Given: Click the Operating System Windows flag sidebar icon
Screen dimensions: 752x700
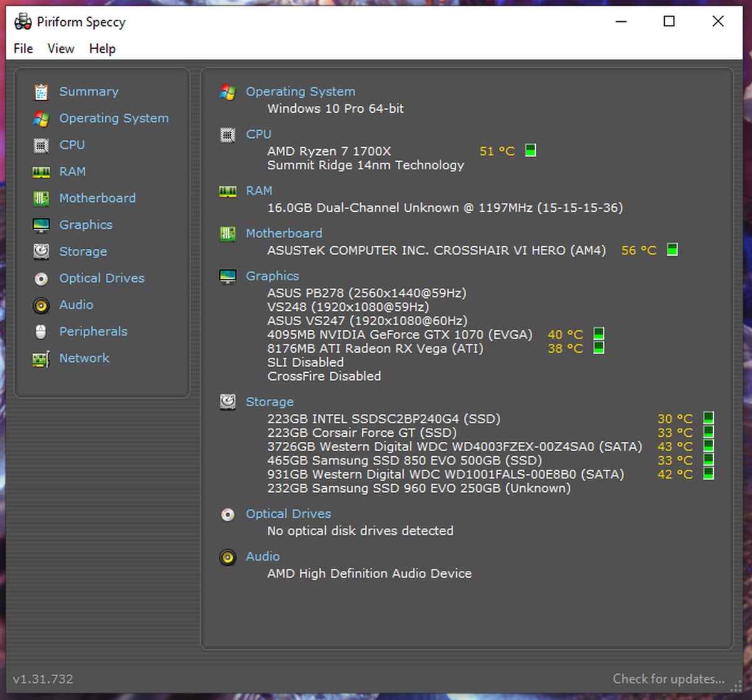Looking at the screenshot, I should tap(41, 118).
